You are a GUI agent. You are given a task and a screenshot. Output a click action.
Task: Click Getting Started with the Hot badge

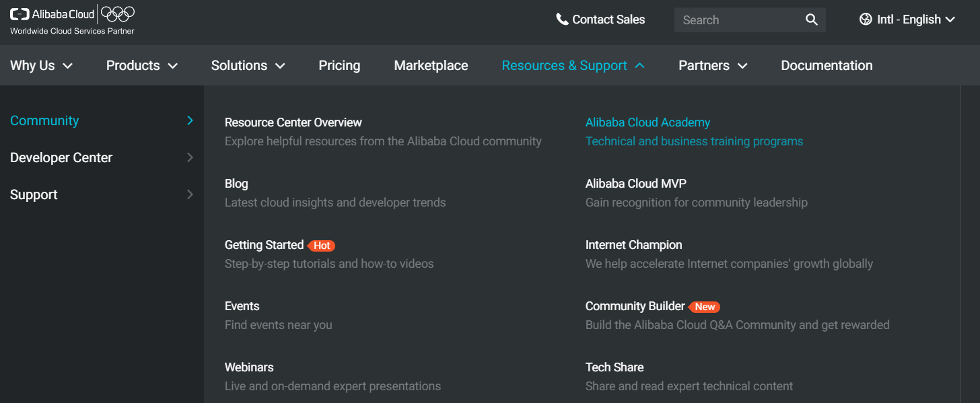click(265, 245)
